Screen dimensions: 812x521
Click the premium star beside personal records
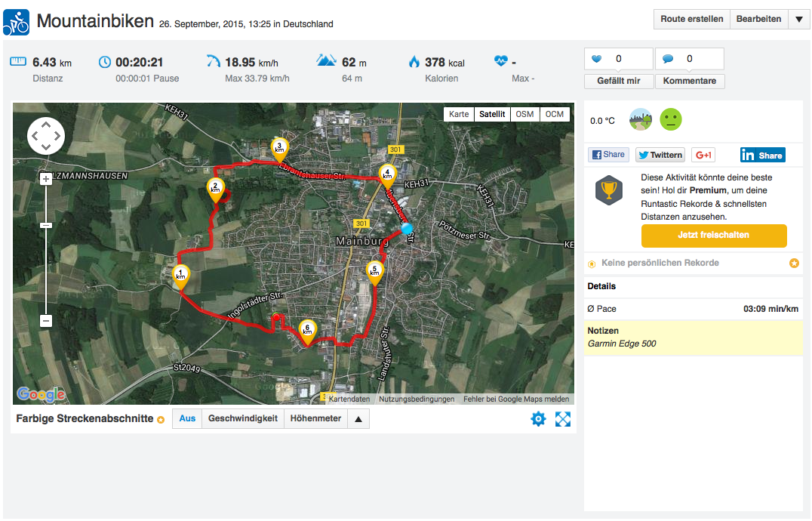[x=794, y=263]
